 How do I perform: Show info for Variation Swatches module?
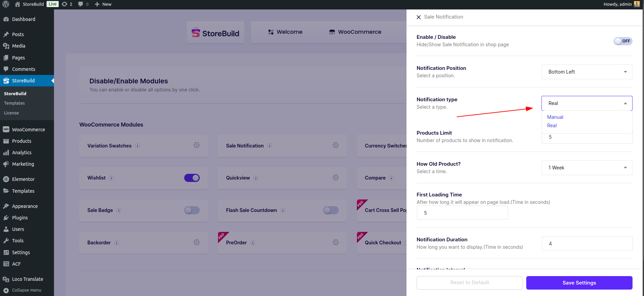(x=138, y=146)
